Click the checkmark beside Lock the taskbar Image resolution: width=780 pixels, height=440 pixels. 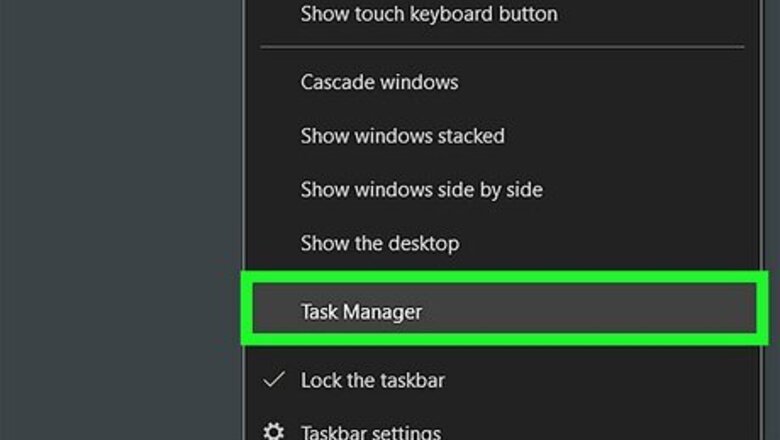tap(272, 380)
